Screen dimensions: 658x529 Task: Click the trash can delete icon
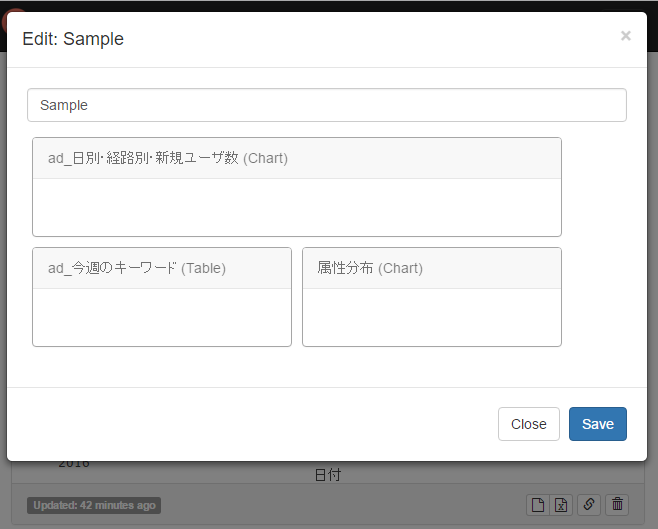click(617, 505)
